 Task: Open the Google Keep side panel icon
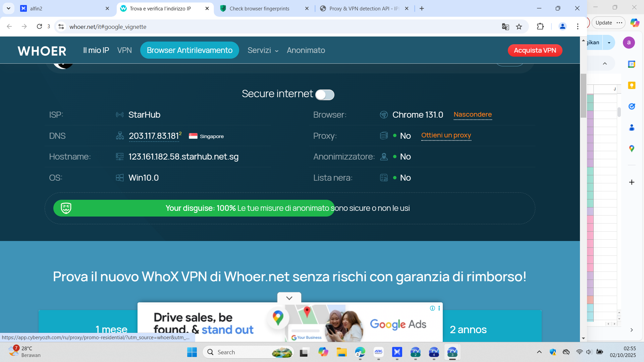click(x=632, y=85)
